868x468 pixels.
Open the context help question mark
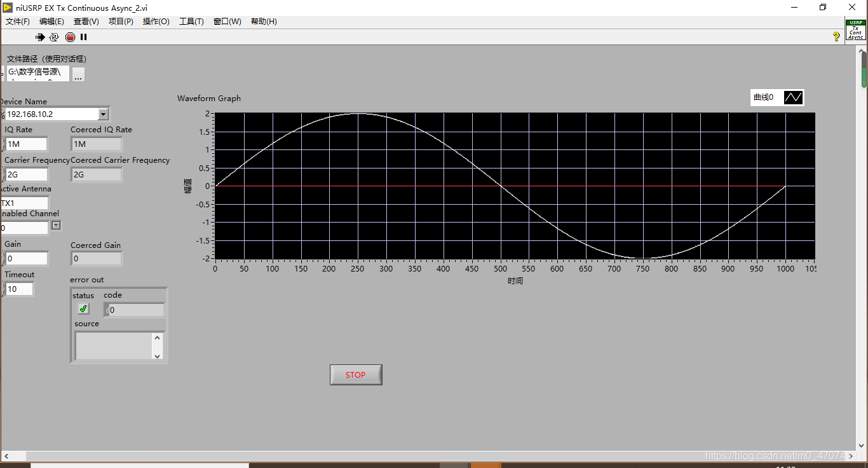point(836,37)
